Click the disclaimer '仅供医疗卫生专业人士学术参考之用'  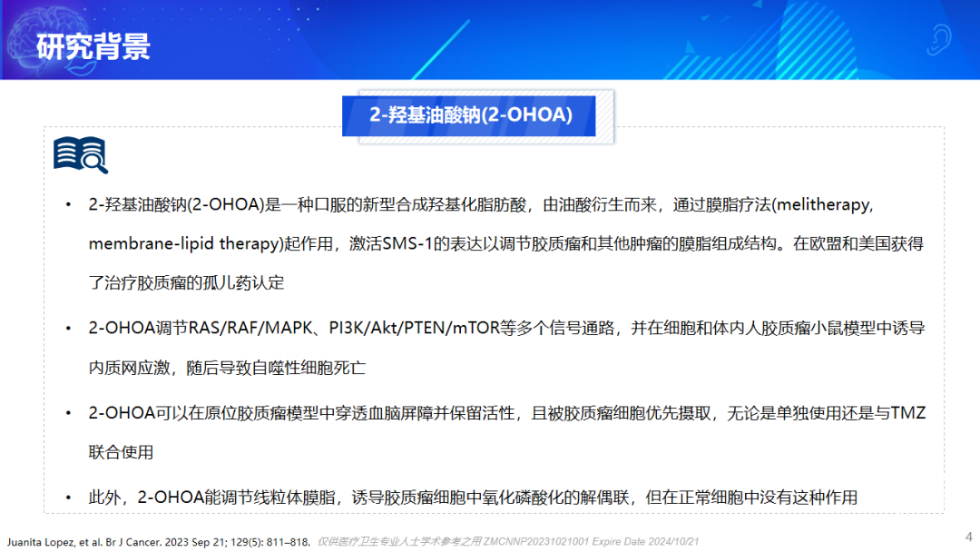coord(399,542)
